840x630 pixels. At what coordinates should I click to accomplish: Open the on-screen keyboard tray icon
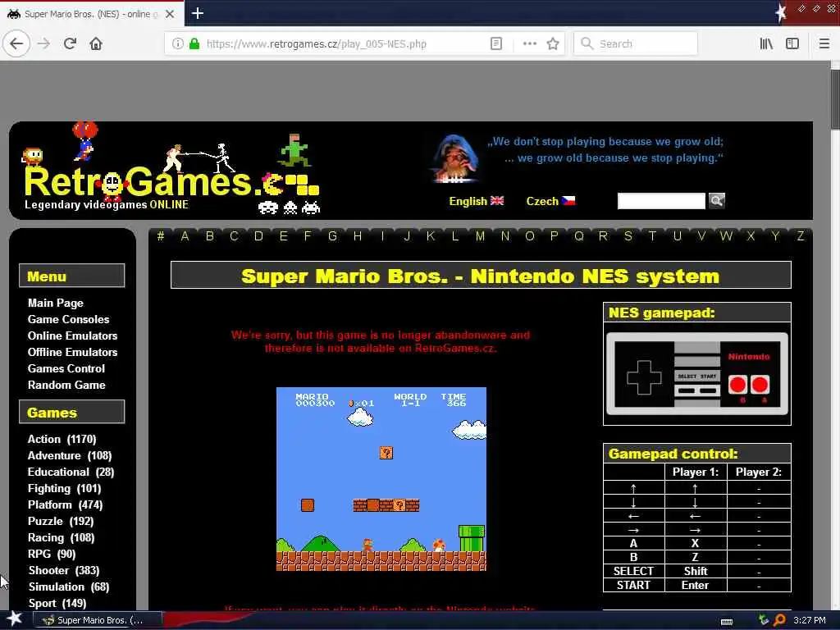tap(727, 622)
